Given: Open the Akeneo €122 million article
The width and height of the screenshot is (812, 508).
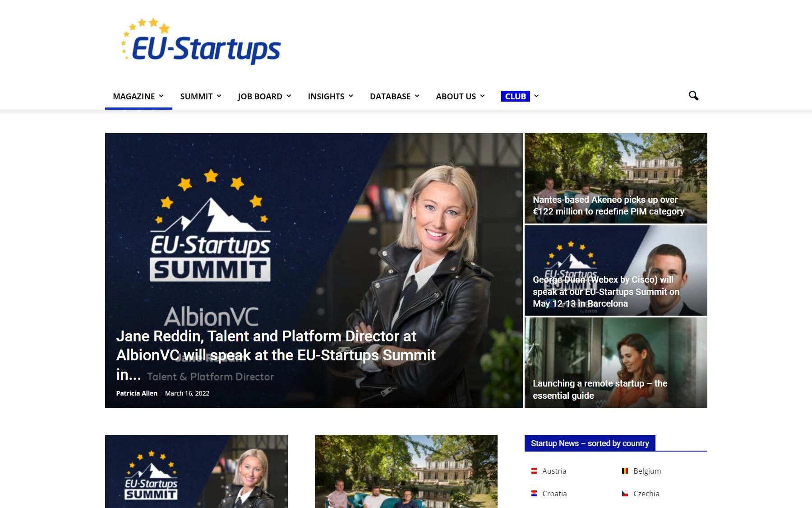Looking at the screenshot, I should [608, 205].
